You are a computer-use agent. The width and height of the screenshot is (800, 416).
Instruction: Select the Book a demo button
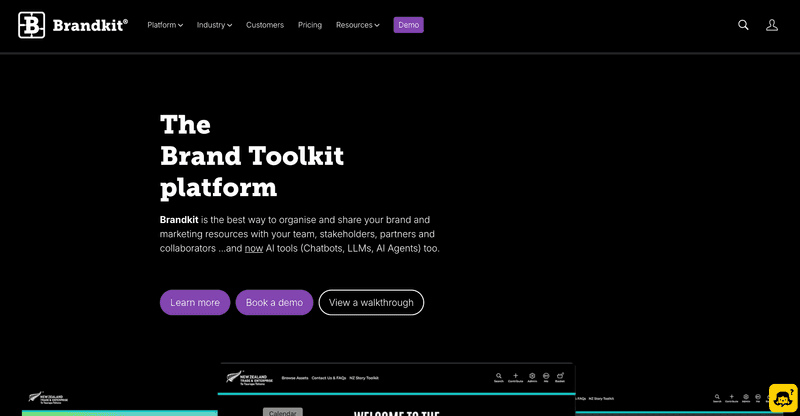point(274,303)
